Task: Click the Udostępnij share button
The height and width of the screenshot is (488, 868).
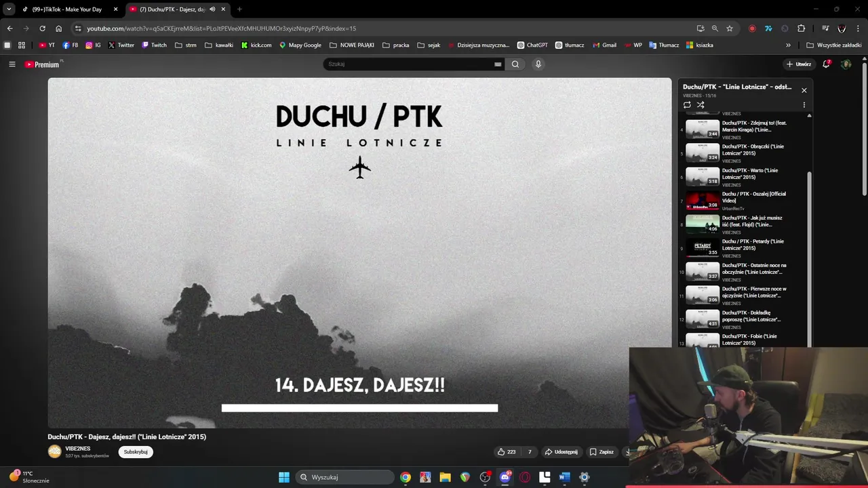Action: point(561,452)
